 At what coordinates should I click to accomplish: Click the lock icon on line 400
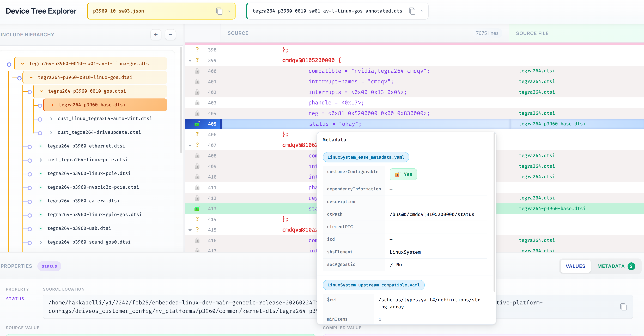197,71
